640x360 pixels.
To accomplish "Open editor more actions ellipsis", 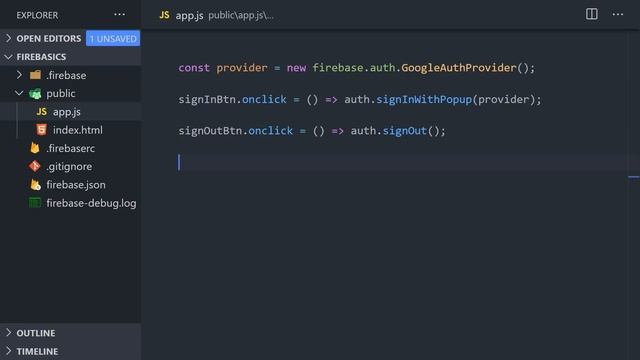I will coord(618,15).
